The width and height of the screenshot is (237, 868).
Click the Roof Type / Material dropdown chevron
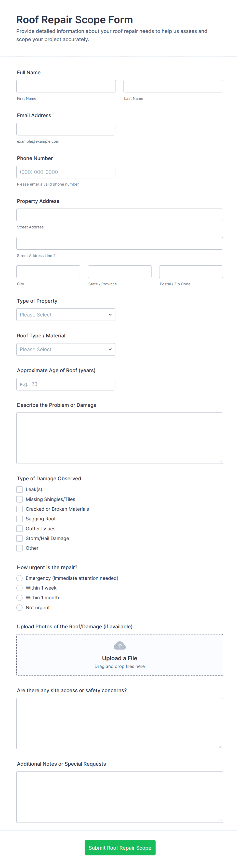(x=110, y=349)
